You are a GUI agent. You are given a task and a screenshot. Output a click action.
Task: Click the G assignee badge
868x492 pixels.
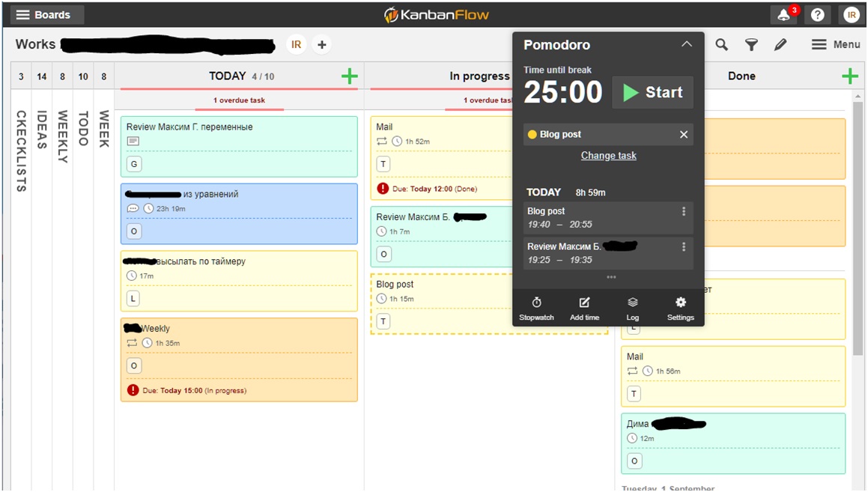134,164
